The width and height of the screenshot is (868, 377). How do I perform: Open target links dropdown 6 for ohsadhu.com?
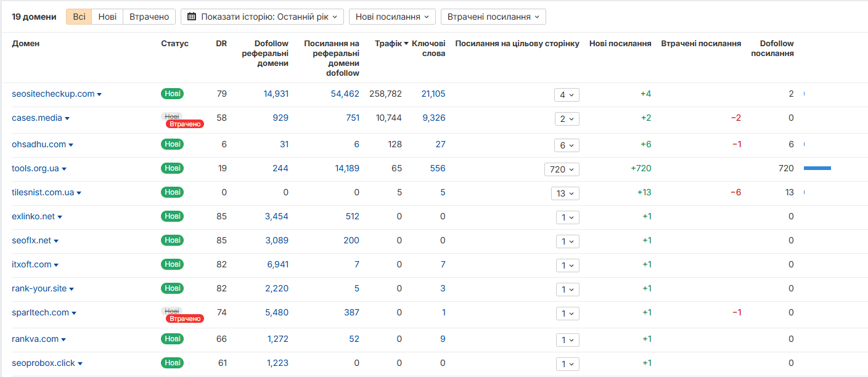pyautogui.click(x=567, y=145)
